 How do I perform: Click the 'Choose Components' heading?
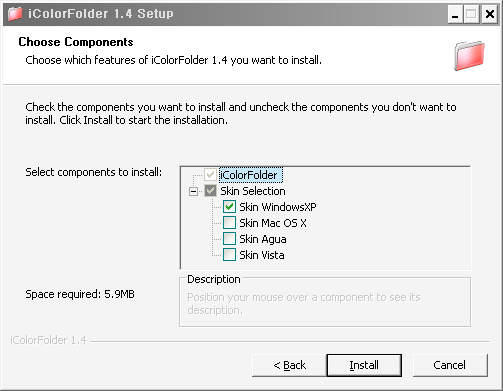[76, 42]
